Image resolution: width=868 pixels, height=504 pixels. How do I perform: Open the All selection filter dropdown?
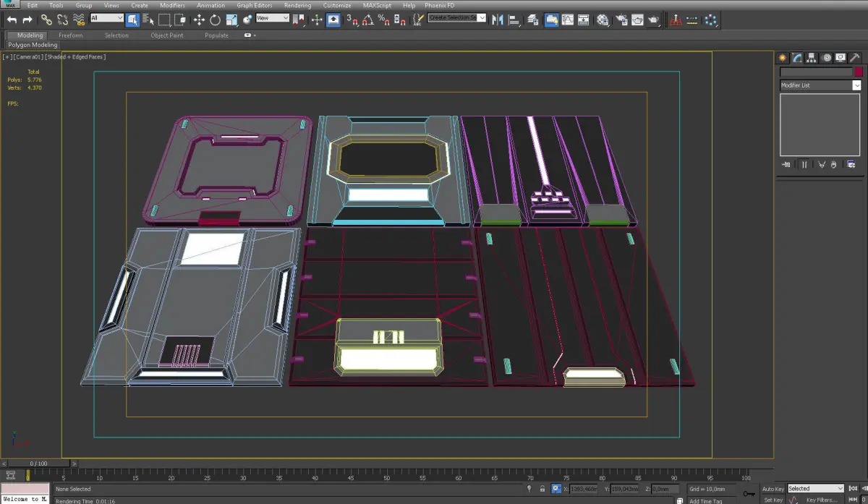tap(106, 18)
